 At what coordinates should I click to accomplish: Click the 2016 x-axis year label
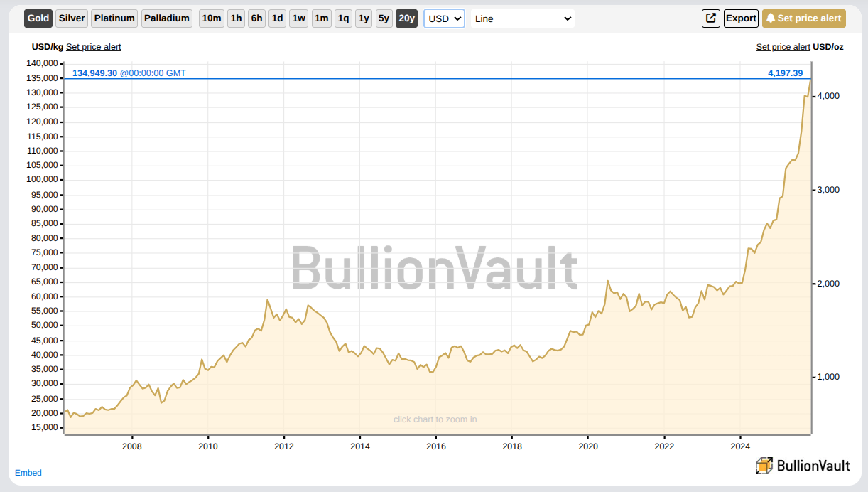click(x=435, y=446)
